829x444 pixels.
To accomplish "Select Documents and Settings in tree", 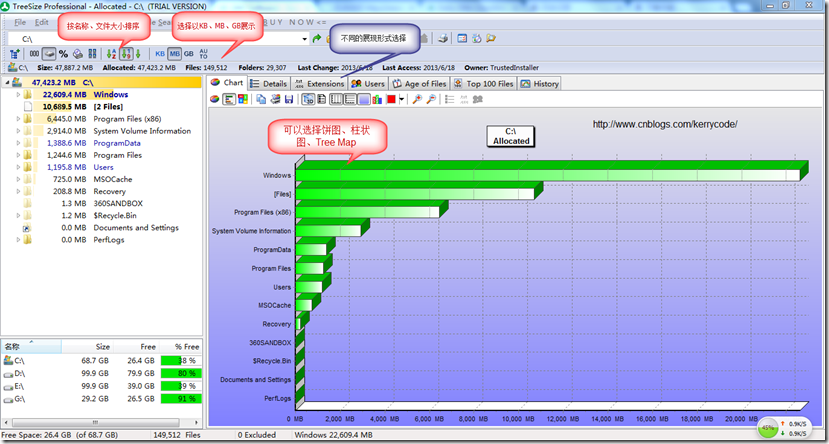I will (136, 228).
